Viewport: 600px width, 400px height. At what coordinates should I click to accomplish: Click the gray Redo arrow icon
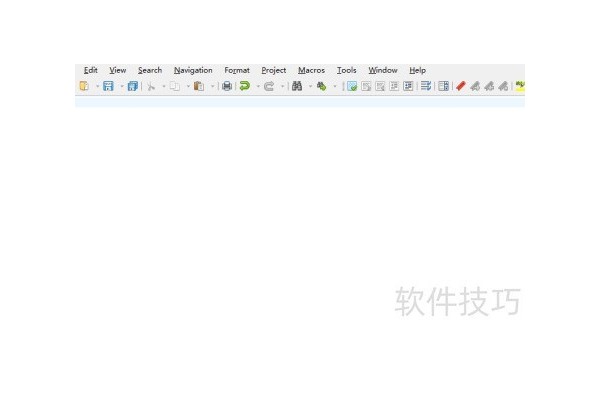pos(269,86)
